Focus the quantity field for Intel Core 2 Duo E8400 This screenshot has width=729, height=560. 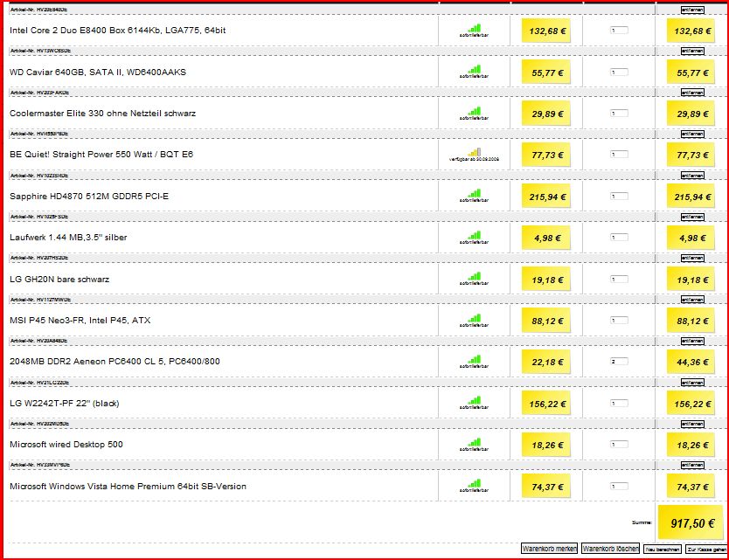[619, 31]
